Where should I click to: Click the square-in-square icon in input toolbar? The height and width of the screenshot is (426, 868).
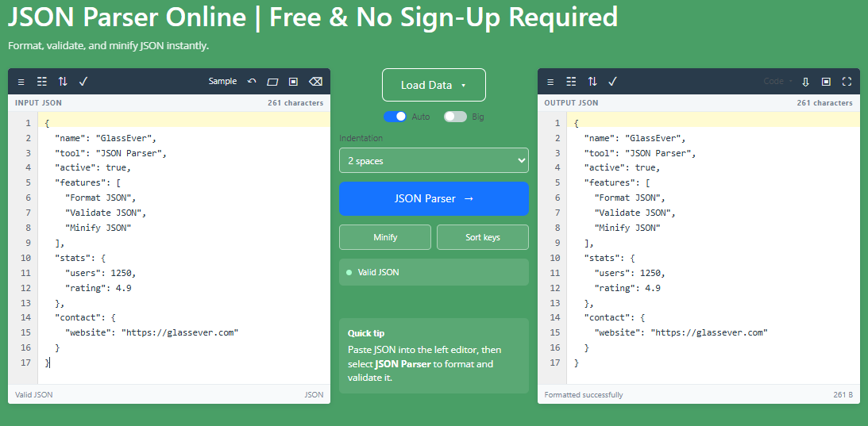[293, 82]
